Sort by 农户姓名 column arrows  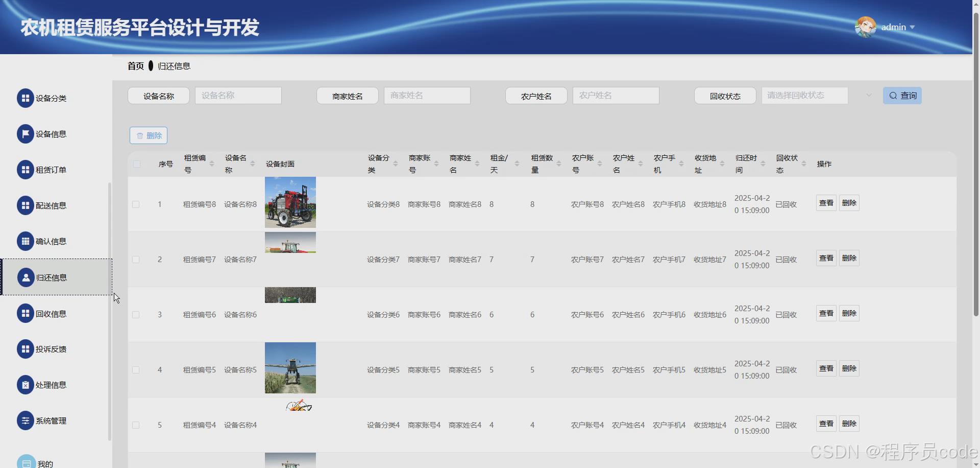(x=641, y=164)
